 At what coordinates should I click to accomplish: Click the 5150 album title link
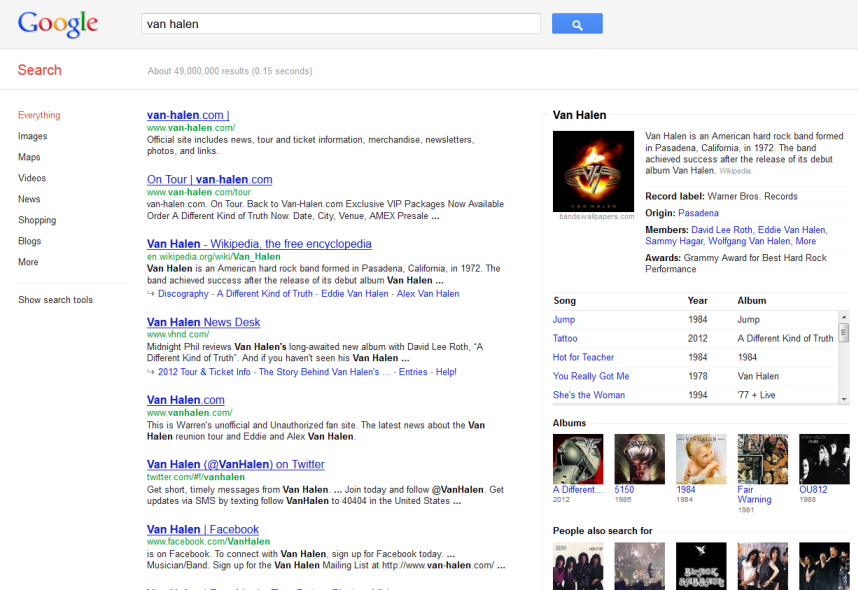[x=624, y=490]
